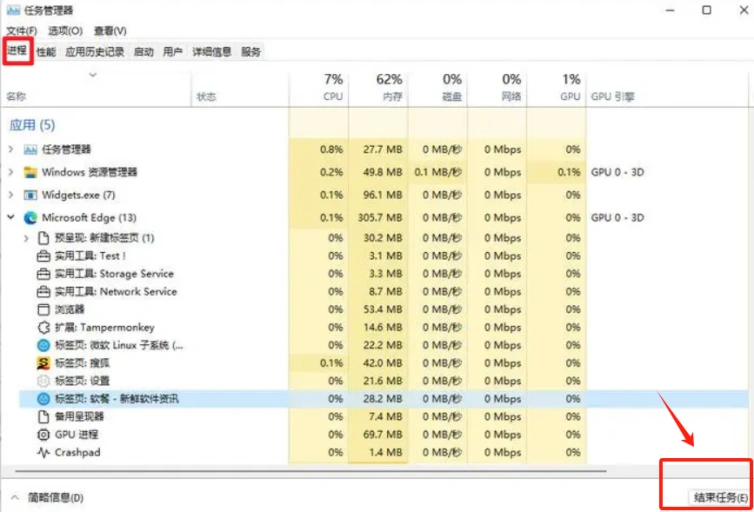Click the Crashpad process icon
754x512 pixels.
coord(43,452)
